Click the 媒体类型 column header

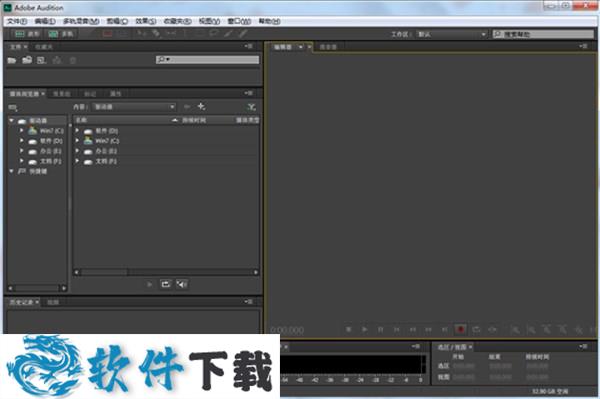tap(247, 120)
